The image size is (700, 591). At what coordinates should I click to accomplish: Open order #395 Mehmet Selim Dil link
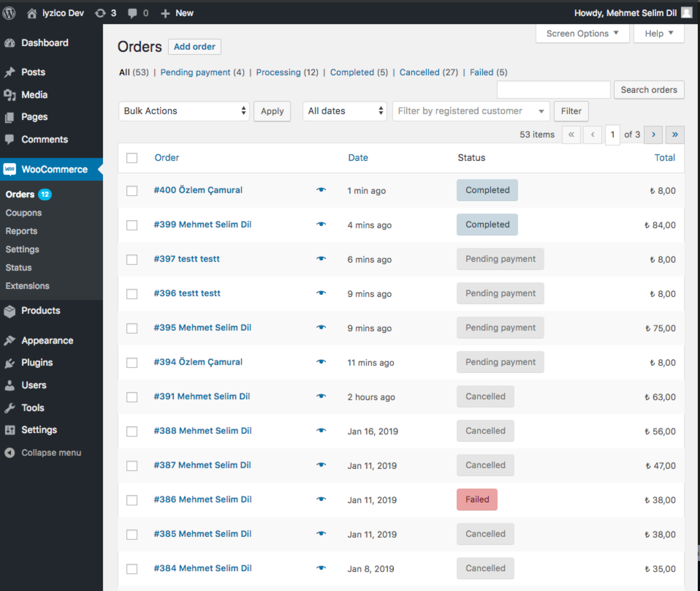(202, 328)
